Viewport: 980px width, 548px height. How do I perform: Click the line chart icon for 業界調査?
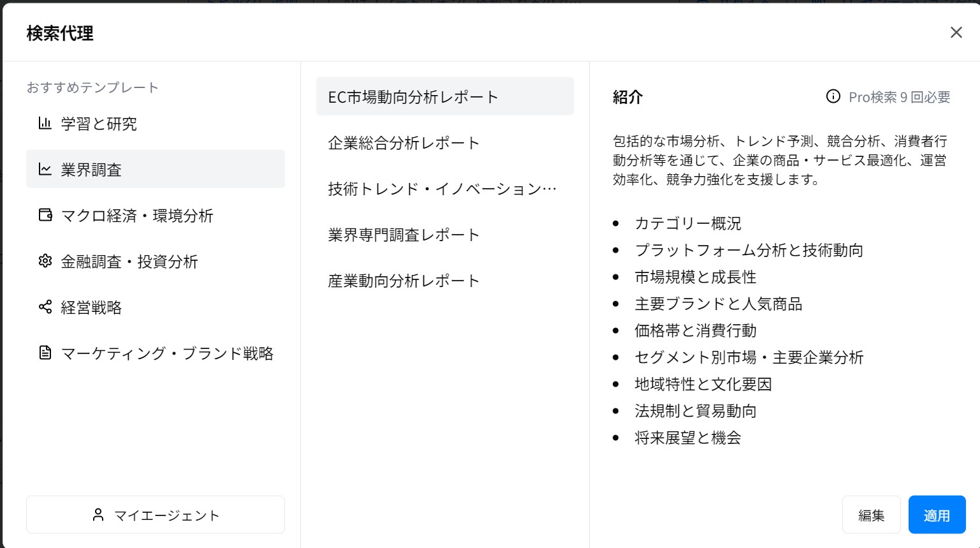[x=45, y=169]
